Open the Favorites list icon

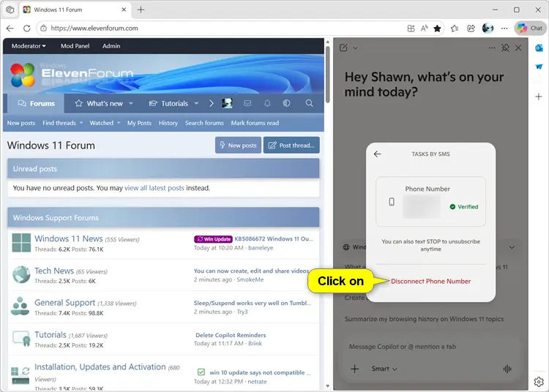(455, 29)
